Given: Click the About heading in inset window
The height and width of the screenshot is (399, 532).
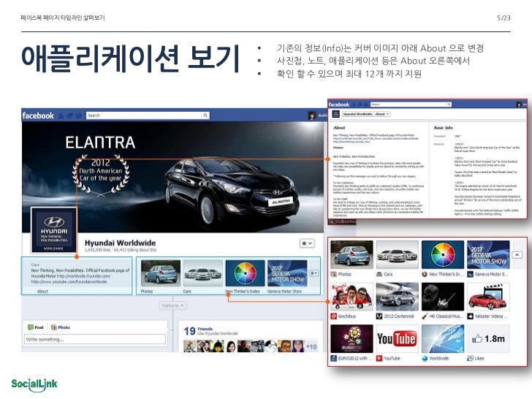Looking at the screenshot, I should [x=339, y=128].
